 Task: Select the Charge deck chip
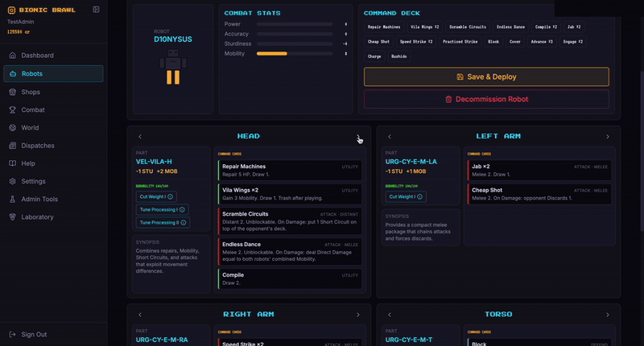[374, 56]
